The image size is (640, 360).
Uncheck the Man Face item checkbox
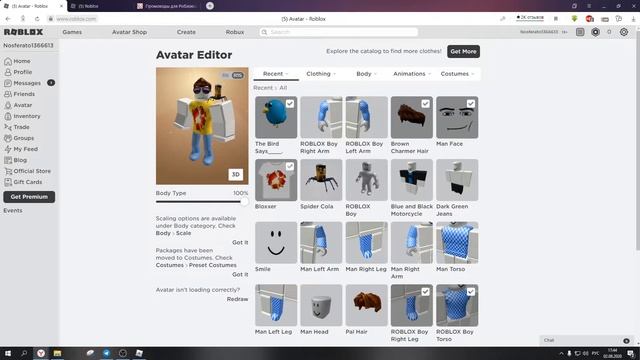[x=471, y=104]
